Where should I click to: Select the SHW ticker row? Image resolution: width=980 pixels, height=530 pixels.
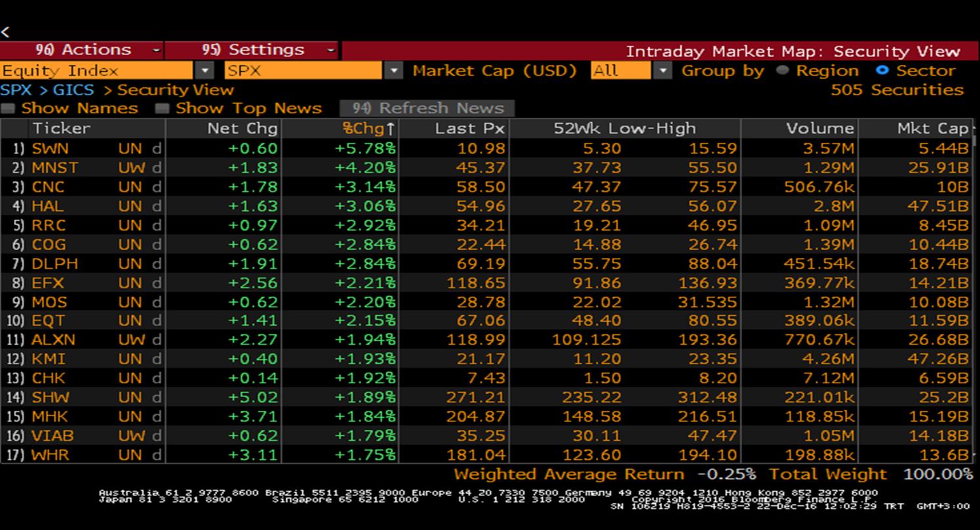486,397
